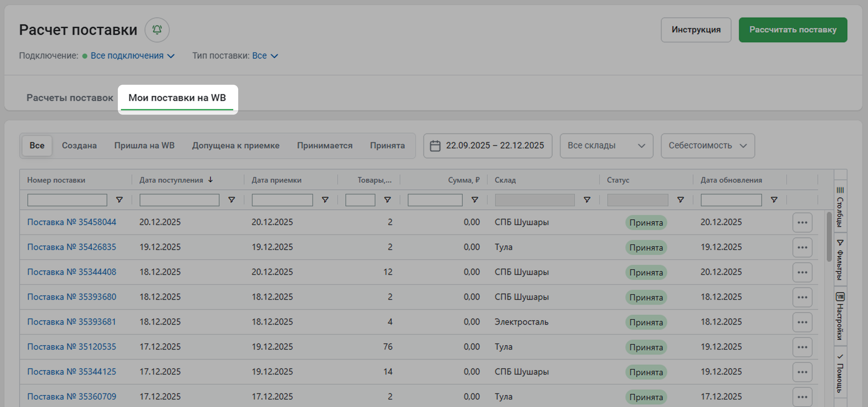Expand the Себестоимость dropdown
The width and height of the screenshot is (868, 407).
click(707, 146)
